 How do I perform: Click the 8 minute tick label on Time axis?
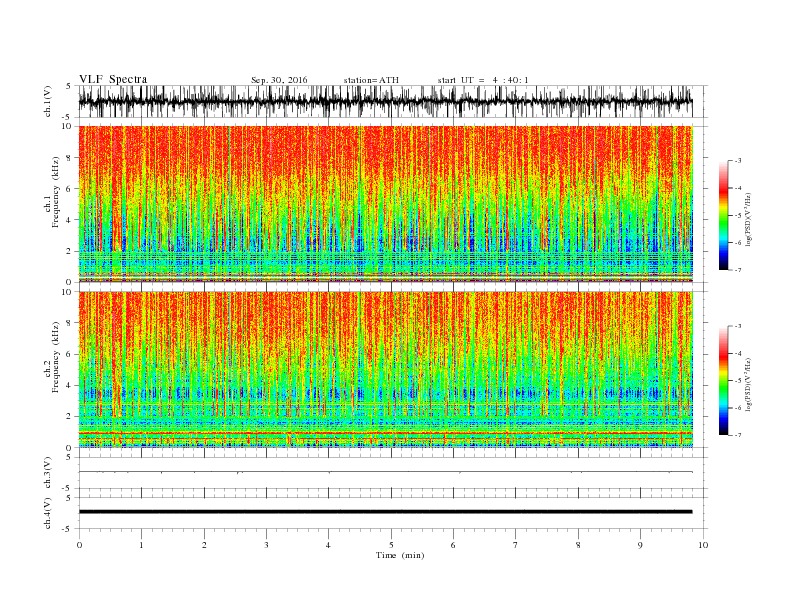[578, 545]
